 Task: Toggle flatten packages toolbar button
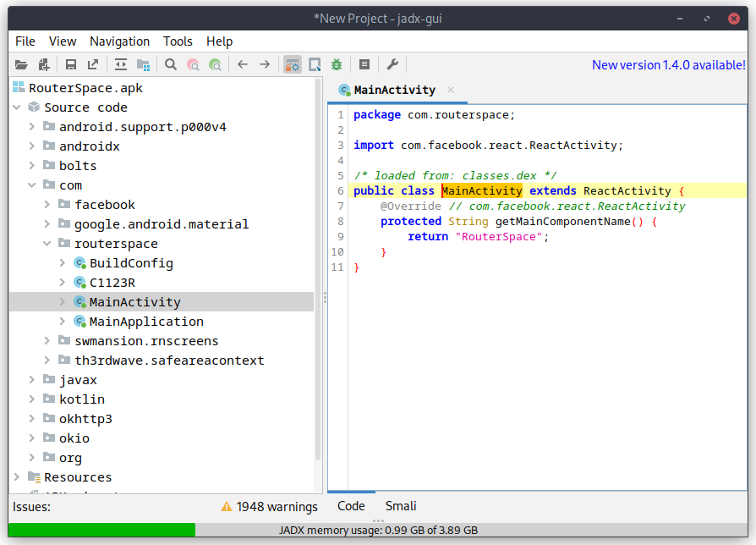(x=143, y=64)
